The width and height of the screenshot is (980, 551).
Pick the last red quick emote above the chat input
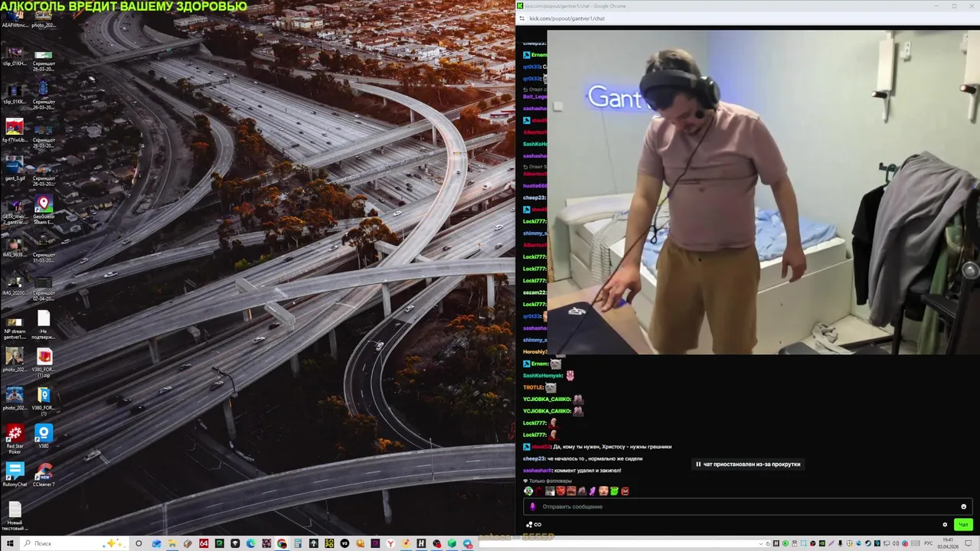(625, 491)
